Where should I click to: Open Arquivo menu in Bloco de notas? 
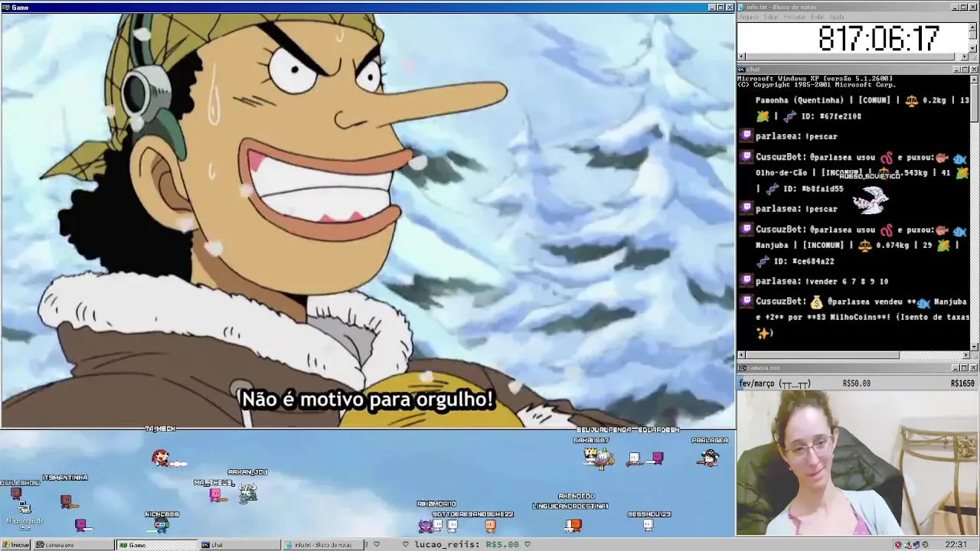[x=748, y=17]
